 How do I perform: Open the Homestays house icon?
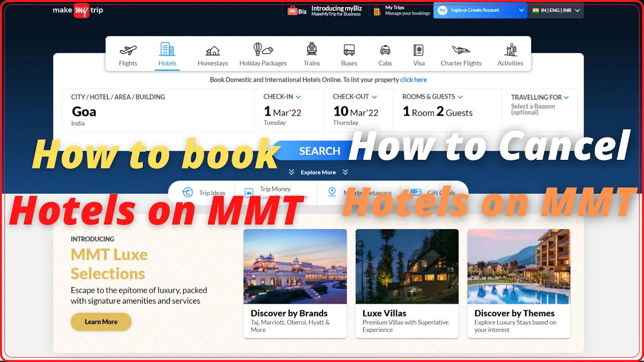pos(213,50)
